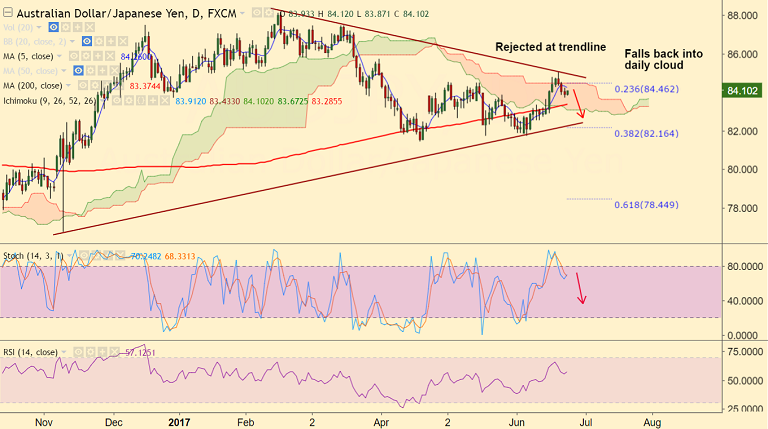The image size is (768, 429).
Task: Remove MA (5, close) indicator with X
Action: [110, 56]
